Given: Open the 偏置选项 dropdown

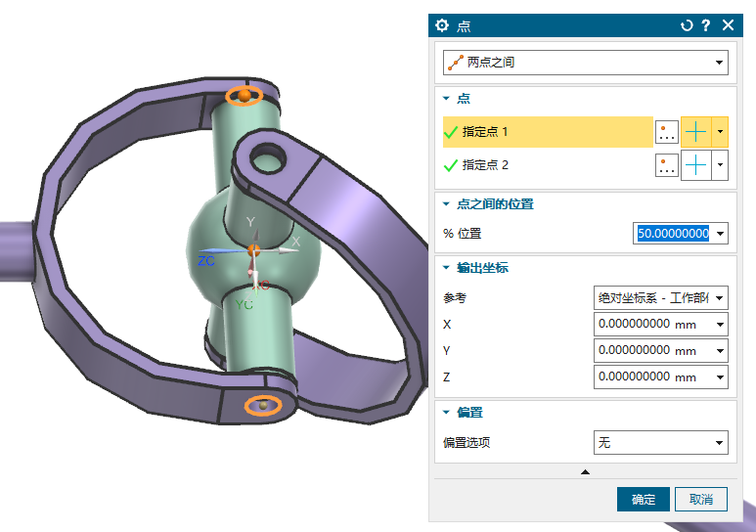Looking at the screenshot, I should pyautogui.click(x=661, y=443).
